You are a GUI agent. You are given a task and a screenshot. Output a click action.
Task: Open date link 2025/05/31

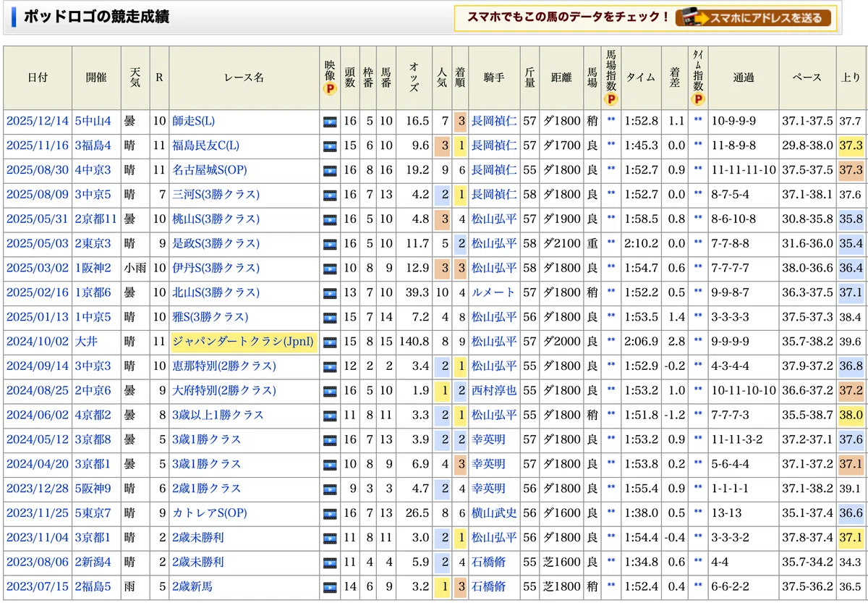click(x=36, y=219)
